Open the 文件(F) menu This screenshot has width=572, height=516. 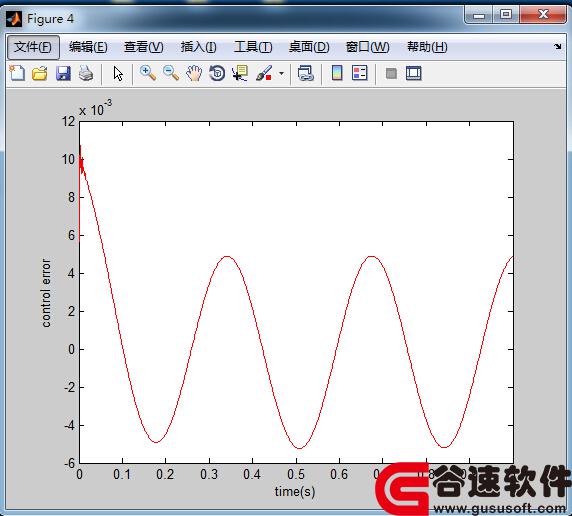point(33,47)
